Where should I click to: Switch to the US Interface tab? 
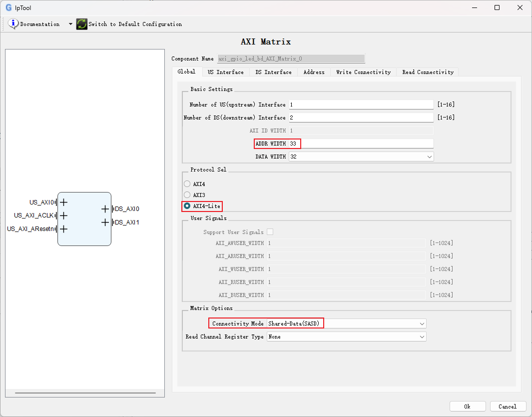(x=226, y=72)
